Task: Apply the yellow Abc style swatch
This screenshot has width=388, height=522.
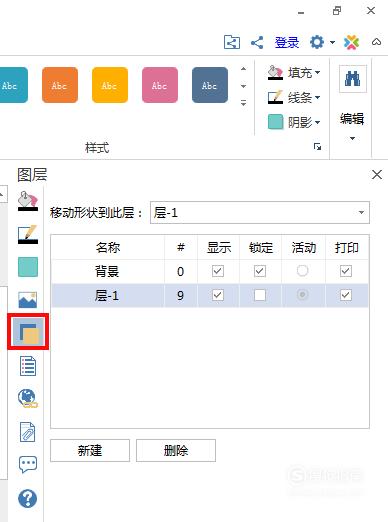Action: 110,85
